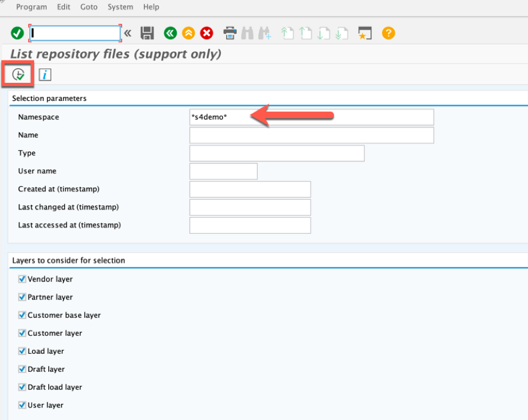
Task: Toggle the Customer layer checkbox
Action: click(22, 333)
